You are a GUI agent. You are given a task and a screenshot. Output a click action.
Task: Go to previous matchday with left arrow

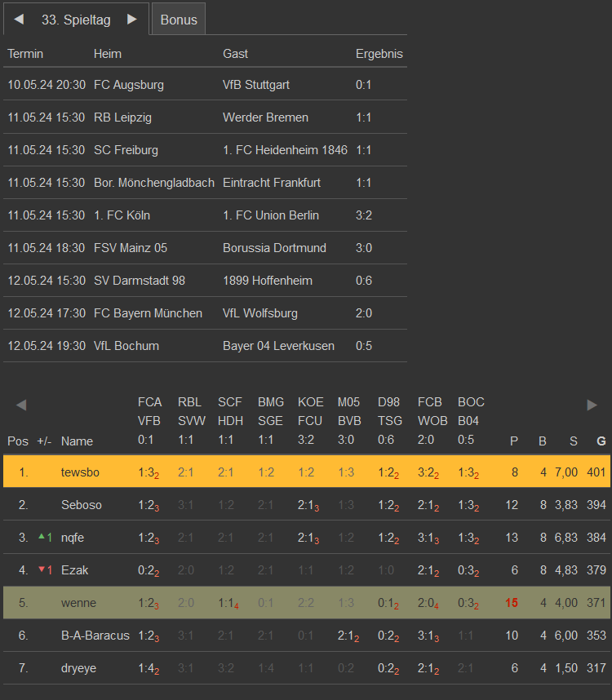point(19,20)
